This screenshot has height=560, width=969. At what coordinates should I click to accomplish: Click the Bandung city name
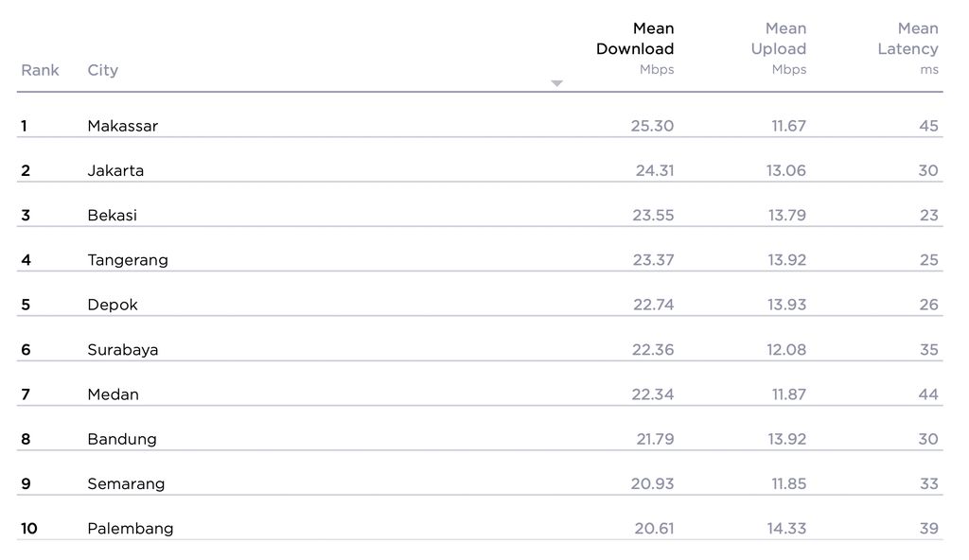tap(122, 439)
